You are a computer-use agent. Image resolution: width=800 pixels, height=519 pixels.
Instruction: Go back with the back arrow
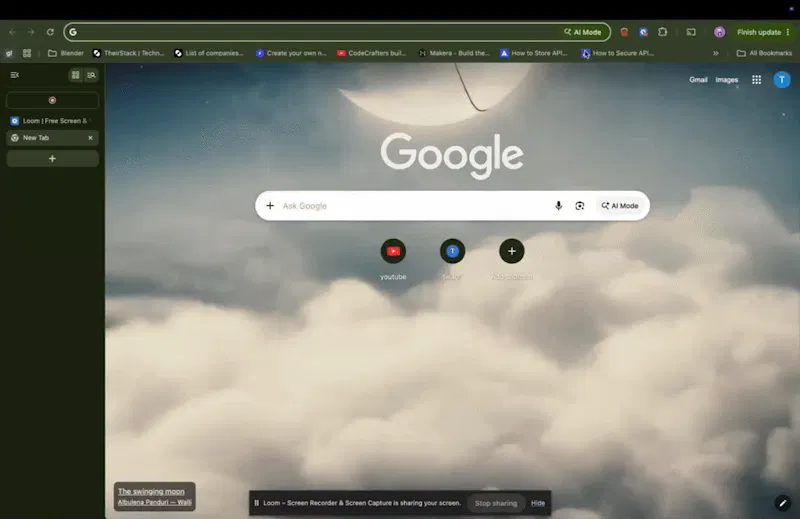(12, 32)
